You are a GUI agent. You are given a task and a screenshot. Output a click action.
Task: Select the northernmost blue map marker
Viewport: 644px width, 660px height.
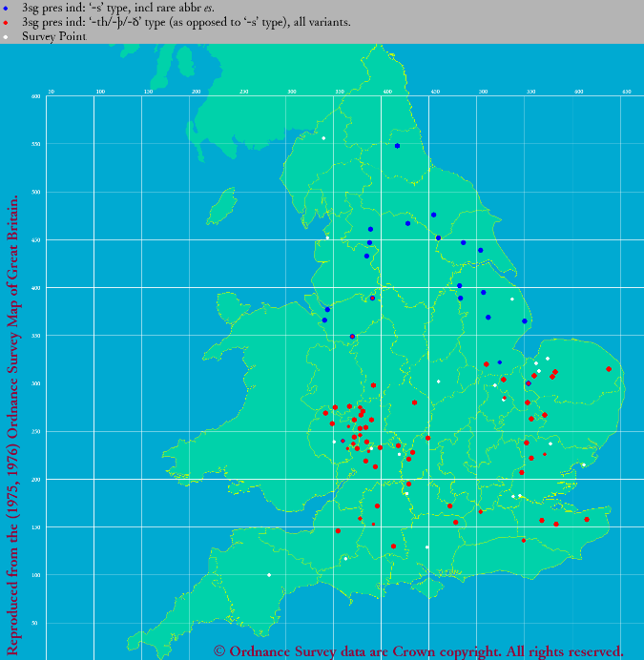[x=397, y=146]
